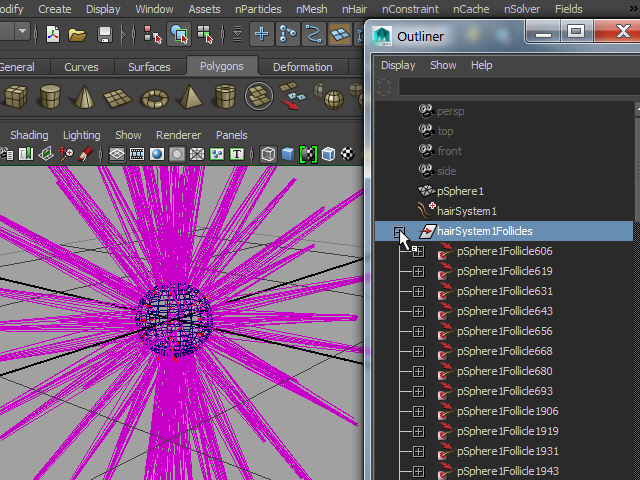Open Outliner's Display menu
640x480 pixels.
398,65
